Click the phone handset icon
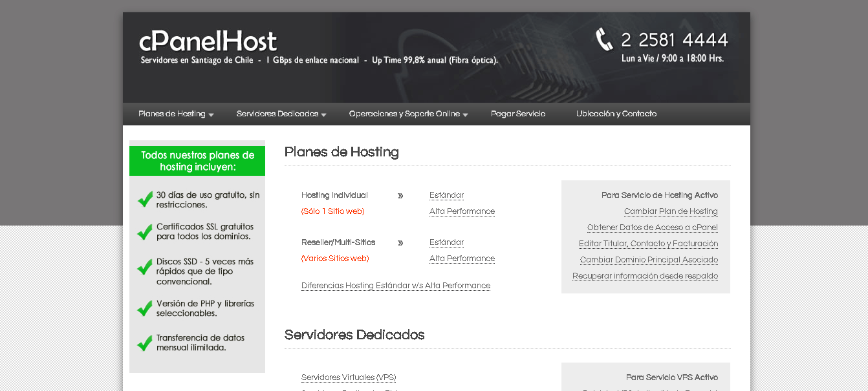868x391 pixels. [x=604, y=39]
